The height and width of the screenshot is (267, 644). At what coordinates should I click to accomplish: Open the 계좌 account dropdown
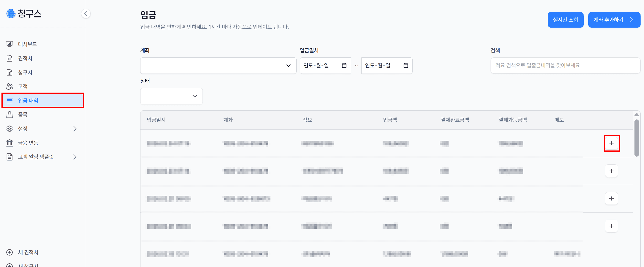tap(218, 65)
